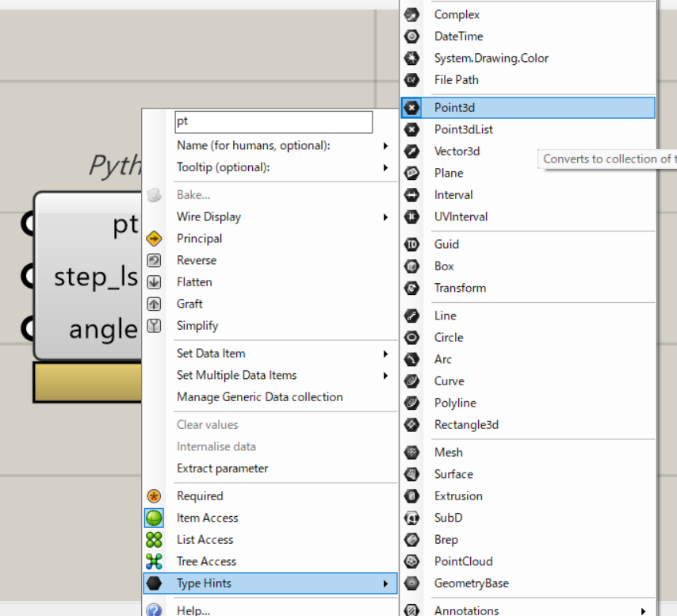Expand Set Multiple Data Items submenu
This screenshot has width=677, height=616.
tap(385, 375)
